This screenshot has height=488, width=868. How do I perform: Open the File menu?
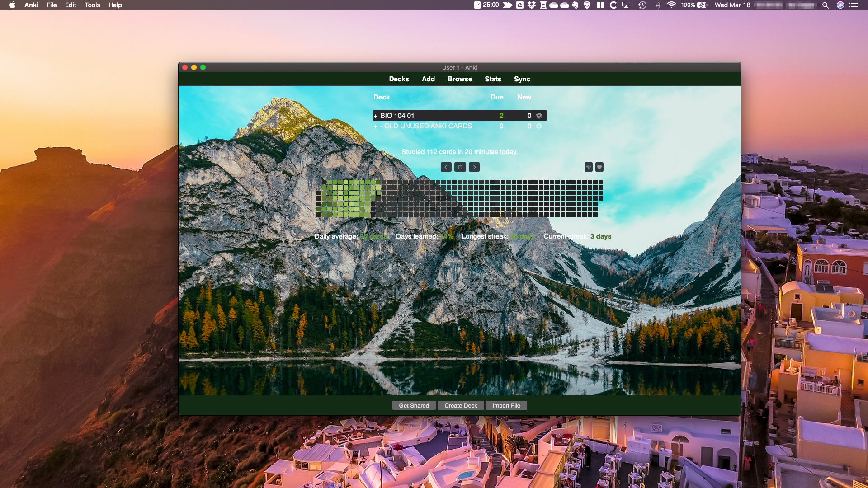[x=52, y=5]
